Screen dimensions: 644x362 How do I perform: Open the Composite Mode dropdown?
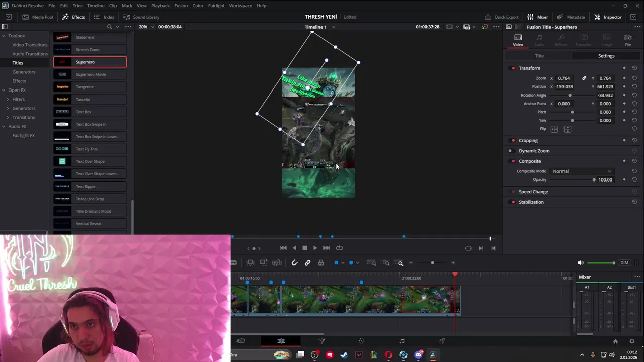pyautogui.click(x=582, y=171)
